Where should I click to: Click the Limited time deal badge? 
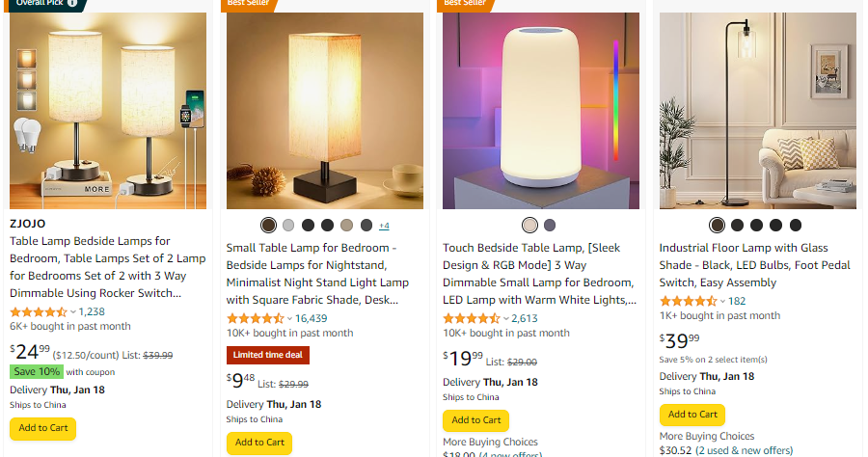click(x=268, y=355)
